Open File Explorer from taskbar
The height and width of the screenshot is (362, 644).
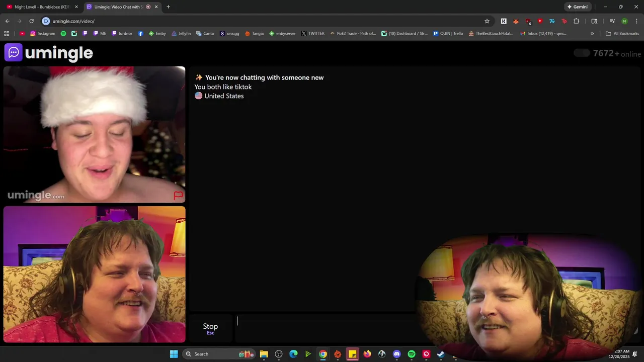click(x=264, y=354)
